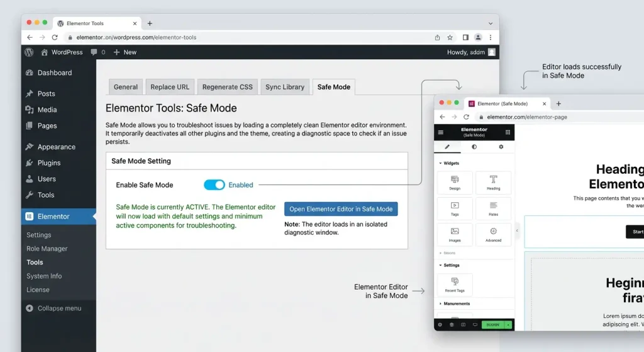Choose the Images widget
The width and height of the screenshot is (644, 352).
(455, 234)
